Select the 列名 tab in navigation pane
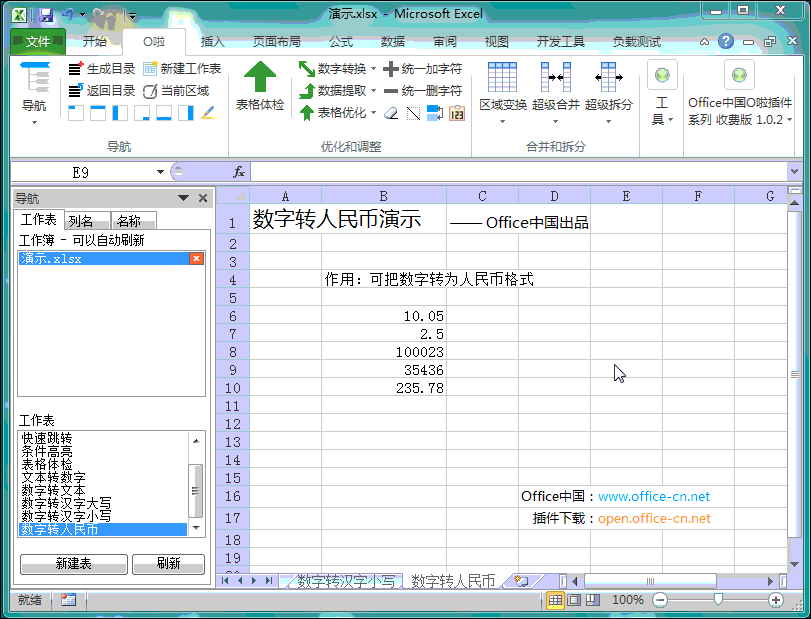 tap(87, 221)
